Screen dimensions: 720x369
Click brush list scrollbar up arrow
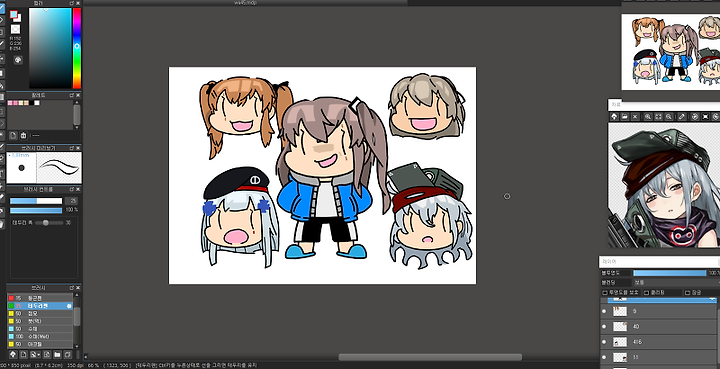[x=77, y=295]
